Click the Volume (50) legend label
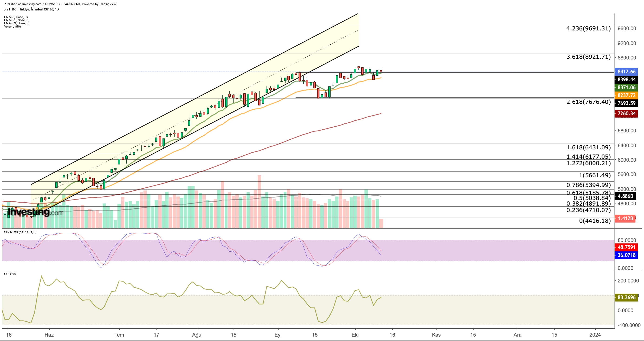The width and height of the screenshot is (644, 341). click(13, 26)
